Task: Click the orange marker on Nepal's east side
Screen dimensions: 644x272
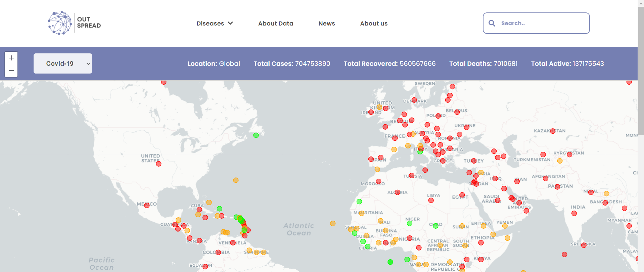Action: pos(606,193)
